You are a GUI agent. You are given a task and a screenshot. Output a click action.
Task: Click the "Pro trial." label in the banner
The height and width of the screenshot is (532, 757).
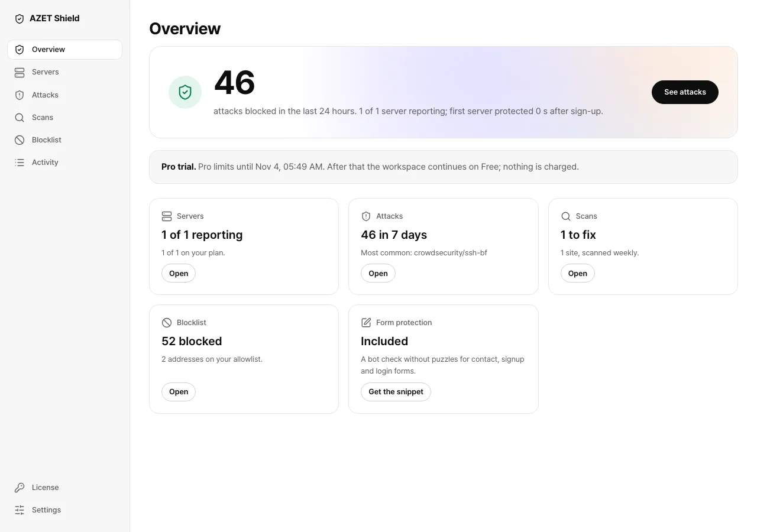(x=179, y=167)
